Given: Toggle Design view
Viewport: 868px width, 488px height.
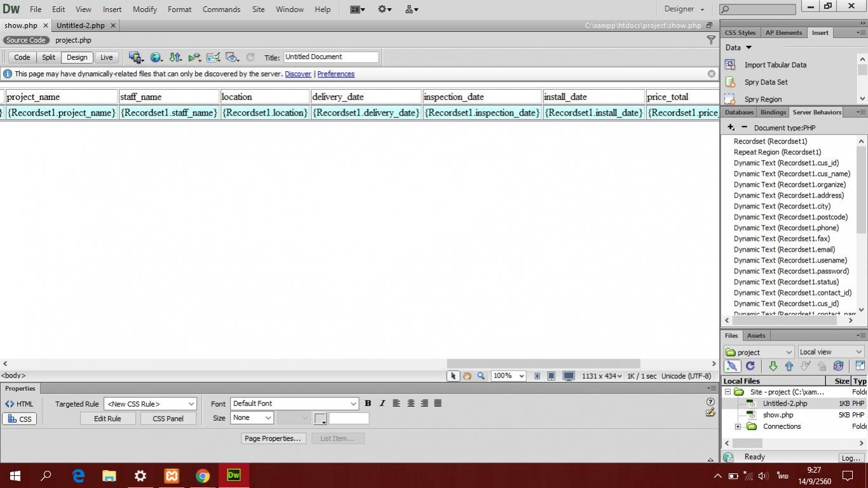Looking at the screenshot, I should tap(77, 57).
